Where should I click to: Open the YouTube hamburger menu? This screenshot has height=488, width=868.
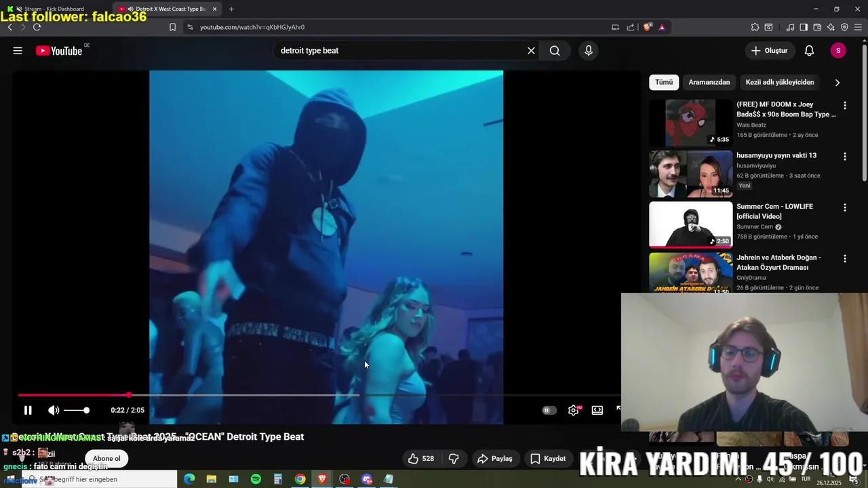(x=18, y=50)
